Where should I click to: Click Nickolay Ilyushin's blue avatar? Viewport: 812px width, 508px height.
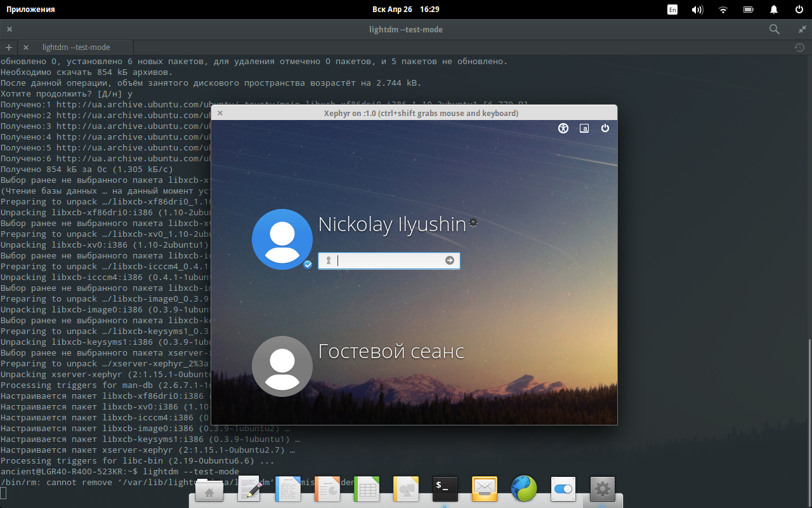282,239
